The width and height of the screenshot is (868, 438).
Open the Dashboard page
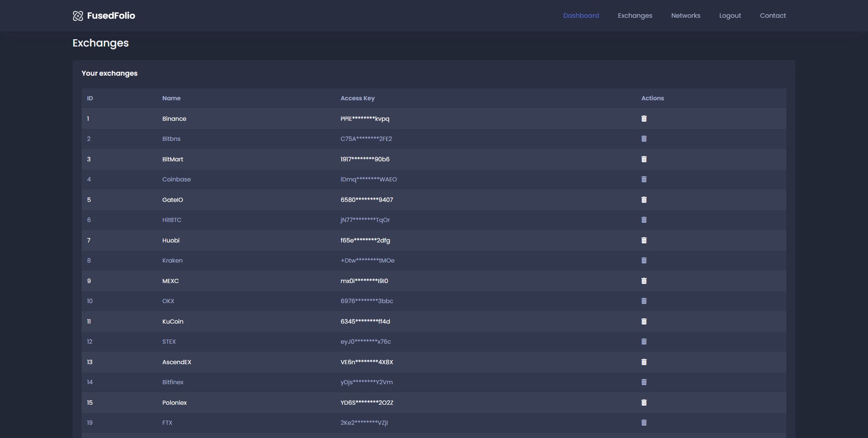[x=581, y=15]
